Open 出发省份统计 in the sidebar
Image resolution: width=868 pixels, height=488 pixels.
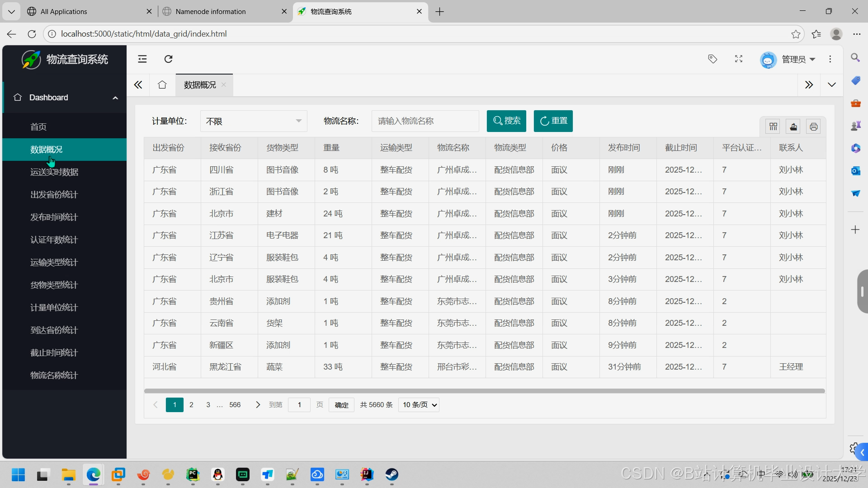click(54, 195)
